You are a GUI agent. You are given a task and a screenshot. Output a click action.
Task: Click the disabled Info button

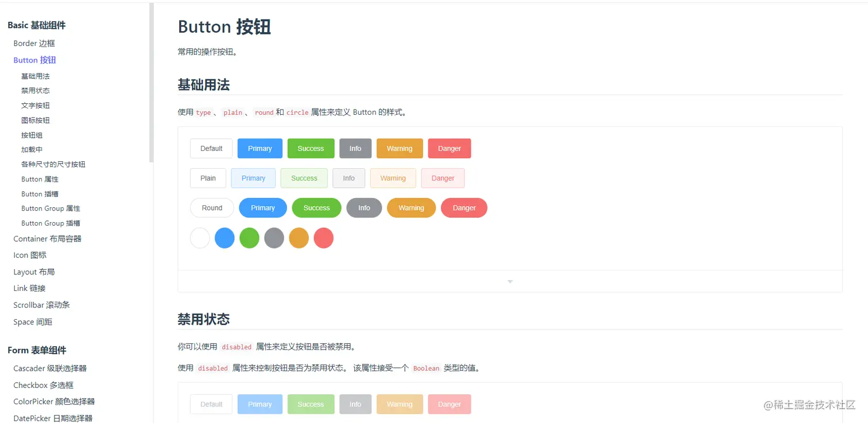point(355,404)
